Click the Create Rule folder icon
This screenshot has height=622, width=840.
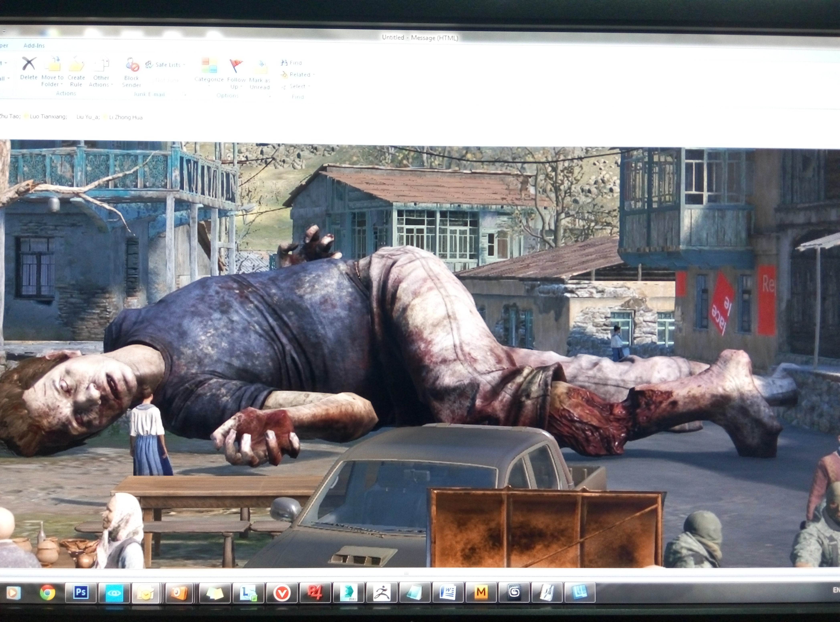76,64
